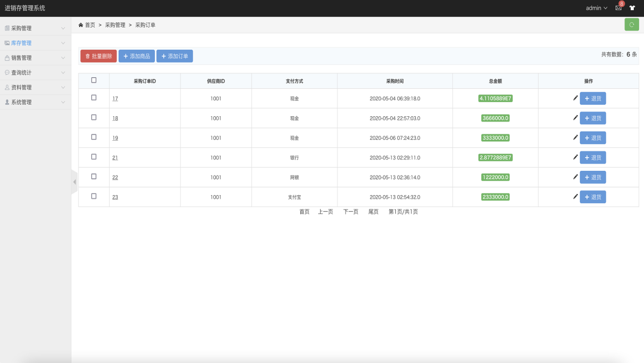644x363 pixels.
Task: Open order ID 23 link
Action: [x=115, y=197]
